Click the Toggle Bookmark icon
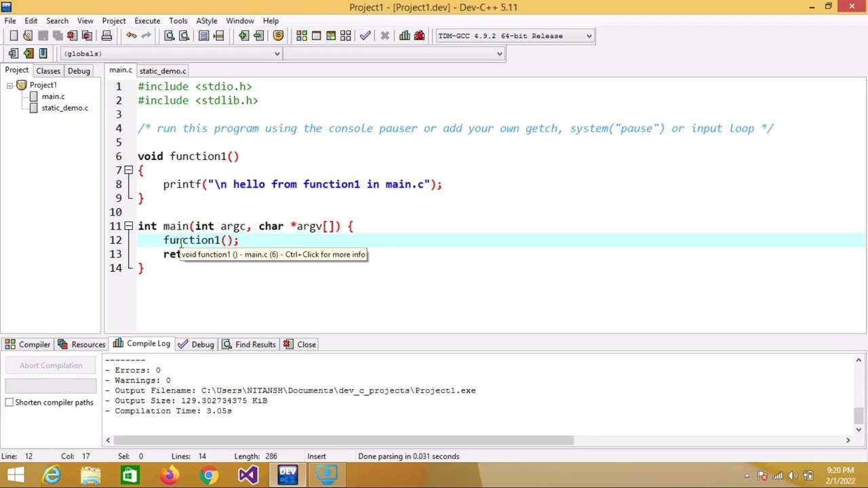The width and height of the screenshot is (868, 488). pos(28,53)
